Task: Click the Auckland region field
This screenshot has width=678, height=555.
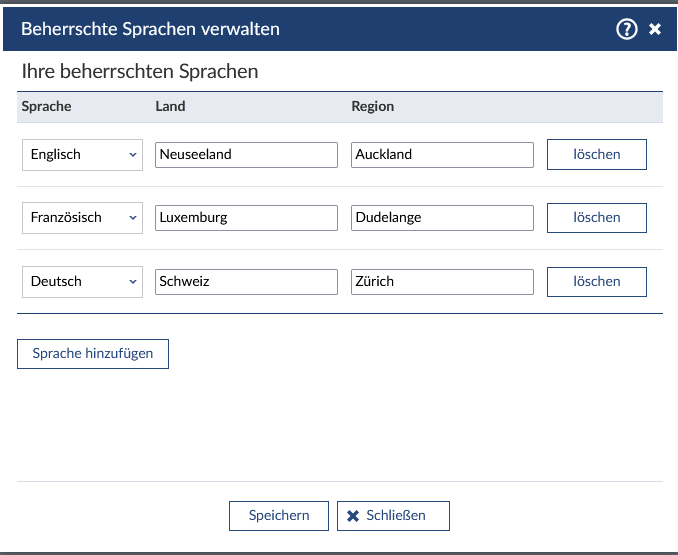Action: pyautogui.click(x=442, y=155)
